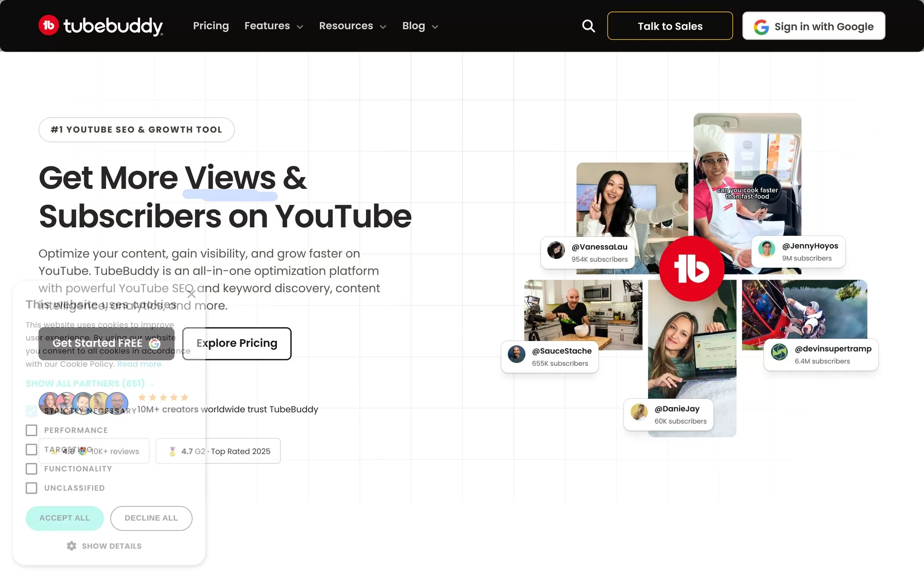
Task: Click the large red TubeBuddy circle logo
Action: click(x=691, y=269)
